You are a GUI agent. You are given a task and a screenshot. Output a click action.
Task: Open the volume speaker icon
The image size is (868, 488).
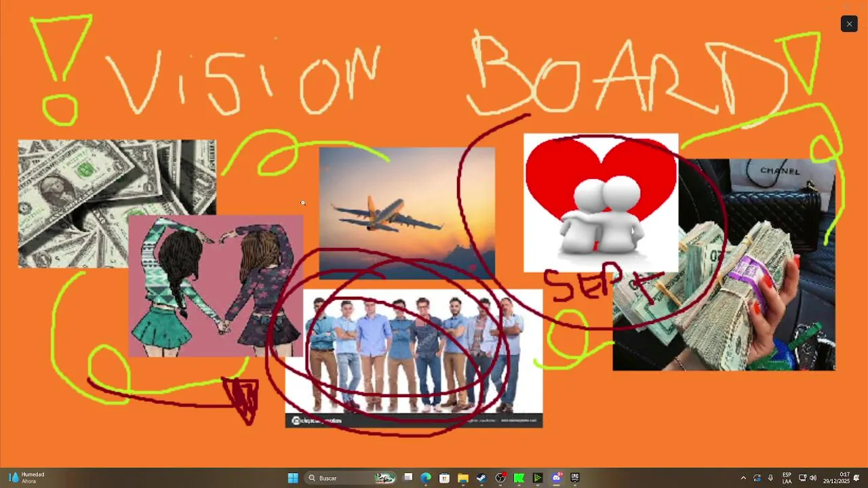[813, 478]
